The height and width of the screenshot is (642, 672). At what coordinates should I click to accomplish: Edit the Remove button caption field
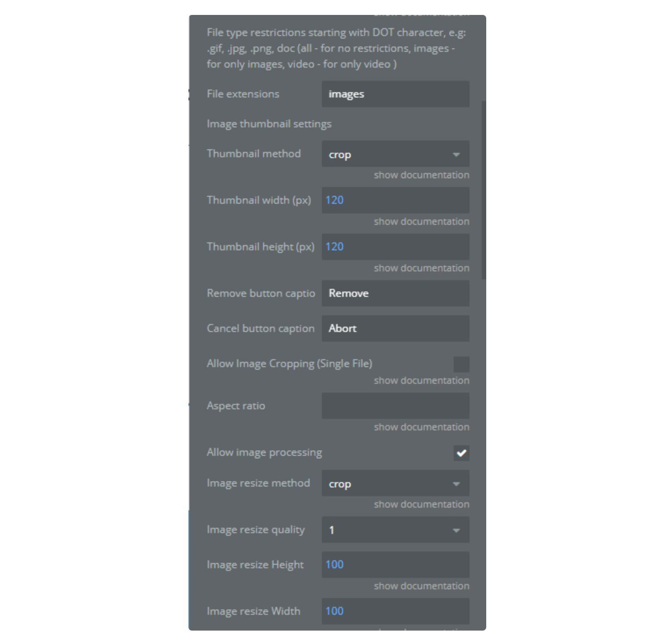pos(395,293)
